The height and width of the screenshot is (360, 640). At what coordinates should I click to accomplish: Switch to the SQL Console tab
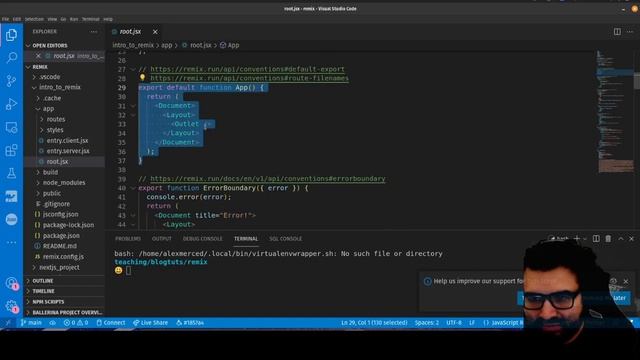pyautogui.click(x=285, y=239)
